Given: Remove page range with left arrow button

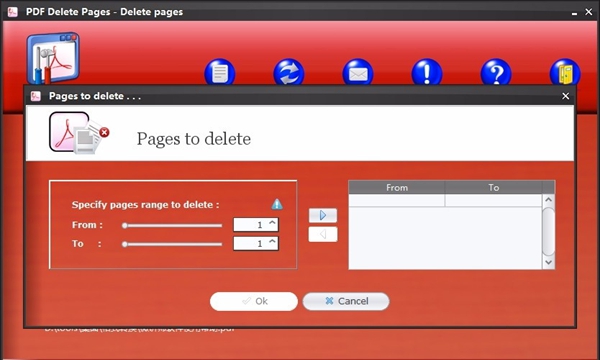Looking at the screenshot, I should coord(323,234).
